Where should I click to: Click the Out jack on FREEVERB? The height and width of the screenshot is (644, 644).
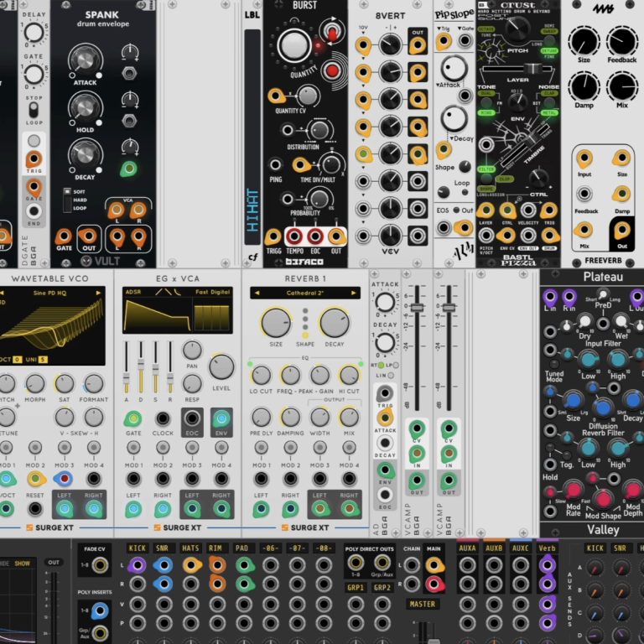[x=622, y=230]
